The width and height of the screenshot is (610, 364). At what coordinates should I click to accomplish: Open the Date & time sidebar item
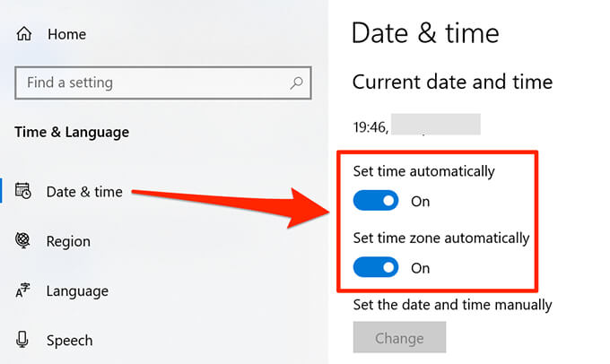coord(84,191)
